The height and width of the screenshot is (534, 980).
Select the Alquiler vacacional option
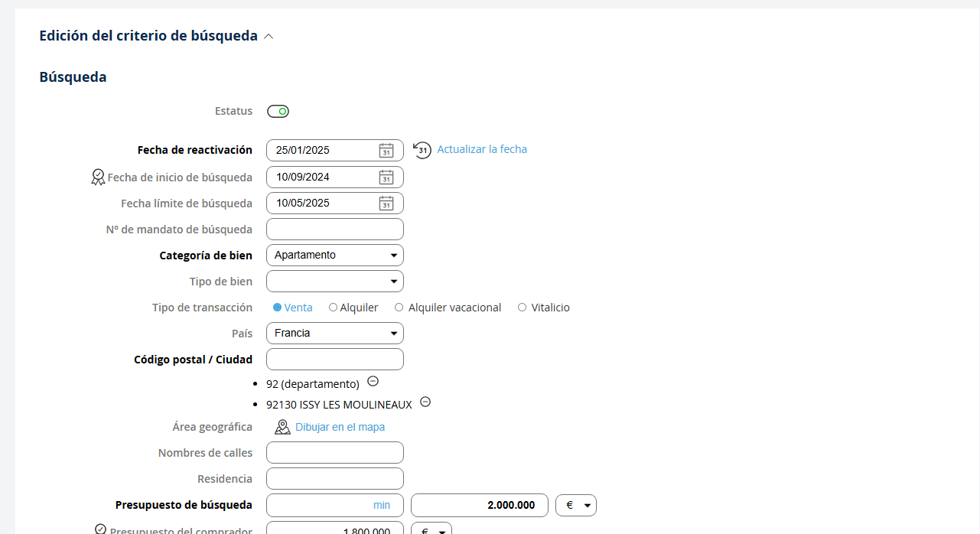(x=399, y=308)
